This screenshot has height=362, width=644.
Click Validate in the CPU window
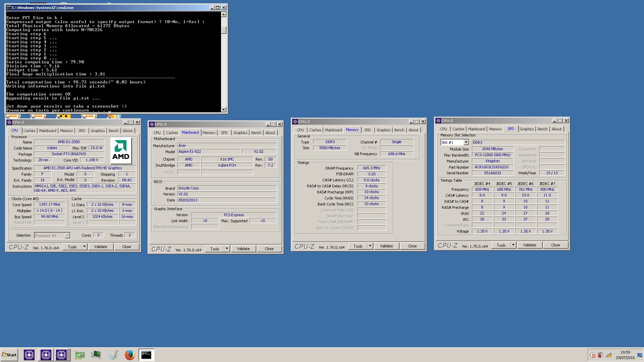click(101, 247)
